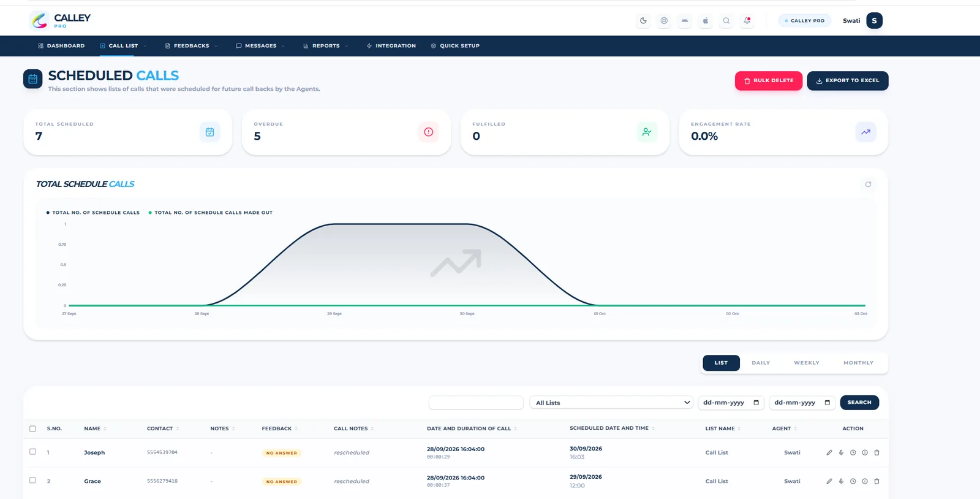The width and height of the screenshot is (980, 499).
Task: Switch to the Weekly tab
Action: (x=807, y=363)
